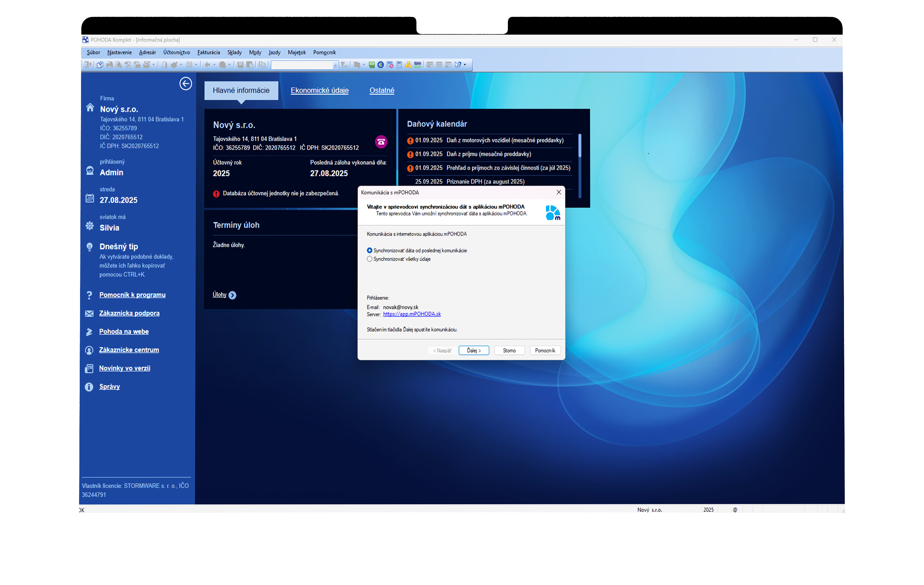Open the Zákaznícka podpora link
This screenshot has width=924, height=585.
[x=129, y=313]
